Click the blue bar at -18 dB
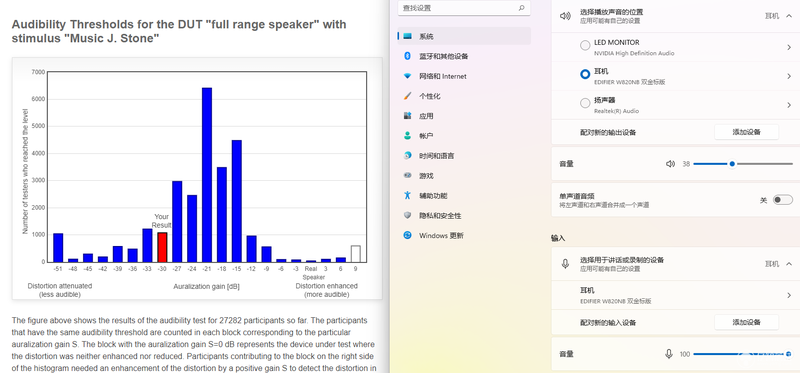This screenshot has height=373, width=800. point(222,214)
